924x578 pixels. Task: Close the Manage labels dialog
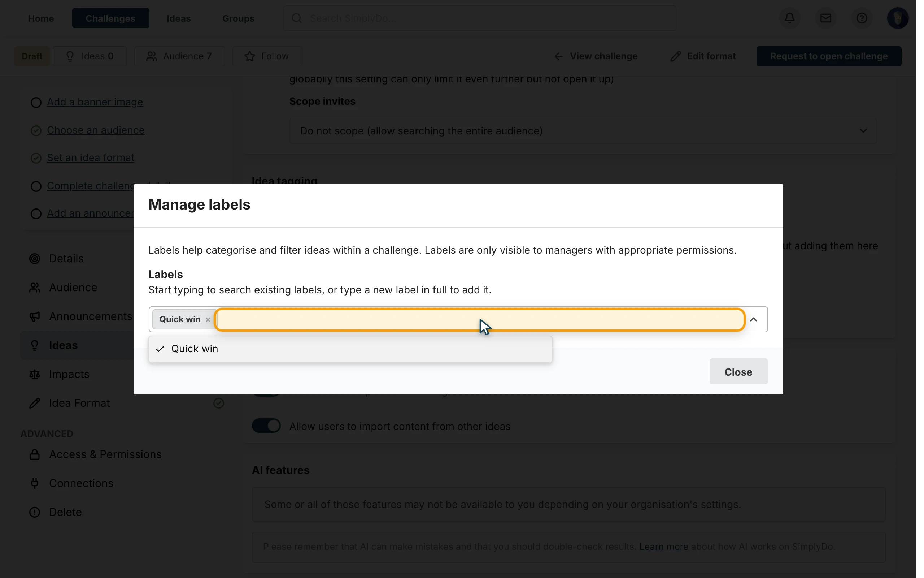[738, 372]
